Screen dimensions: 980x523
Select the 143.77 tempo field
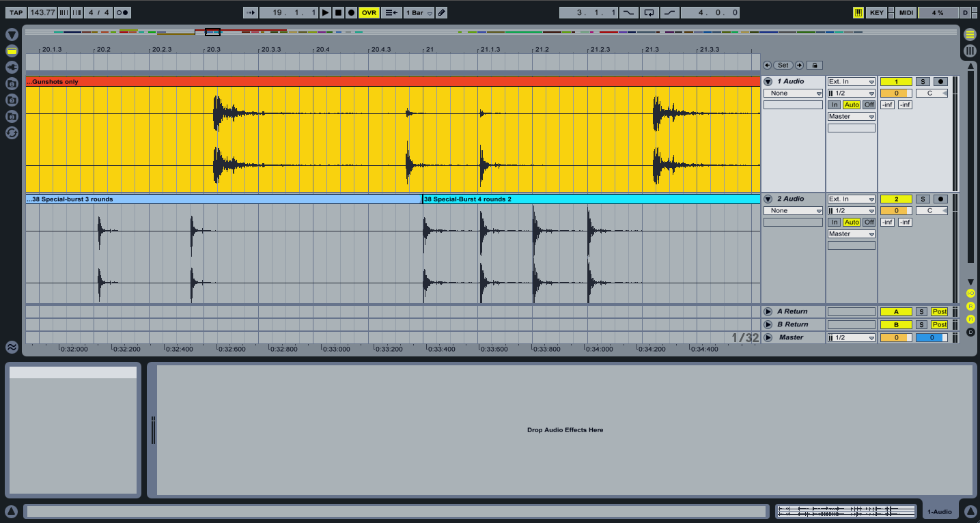coord(42,12)
